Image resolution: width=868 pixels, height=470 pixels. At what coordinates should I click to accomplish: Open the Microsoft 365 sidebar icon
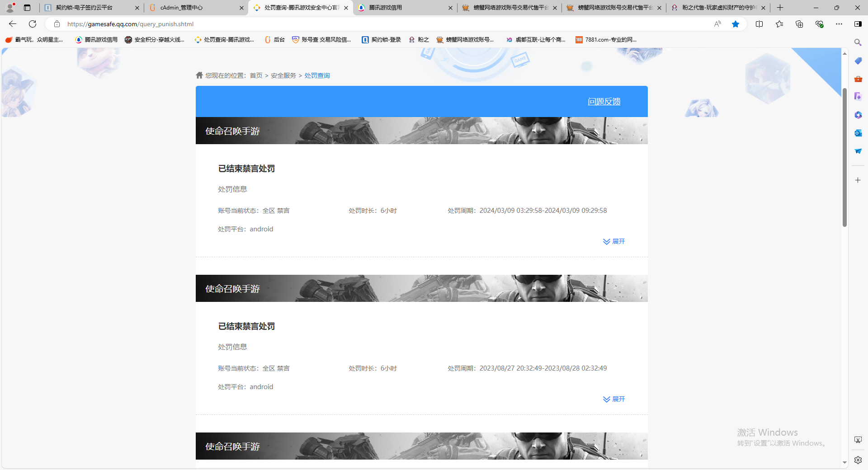[858, 115]
